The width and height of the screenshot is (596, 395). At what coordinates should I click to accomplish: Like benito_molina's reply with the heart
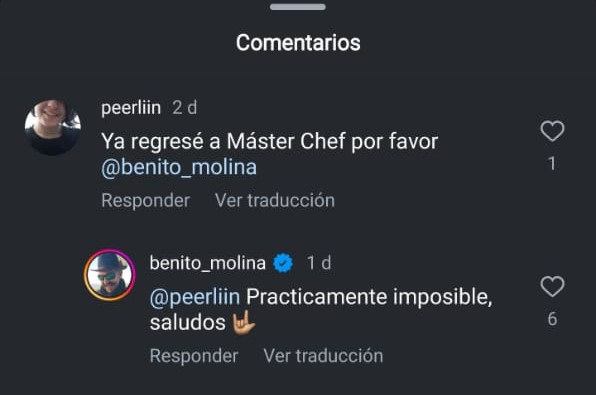coord(552,287)
